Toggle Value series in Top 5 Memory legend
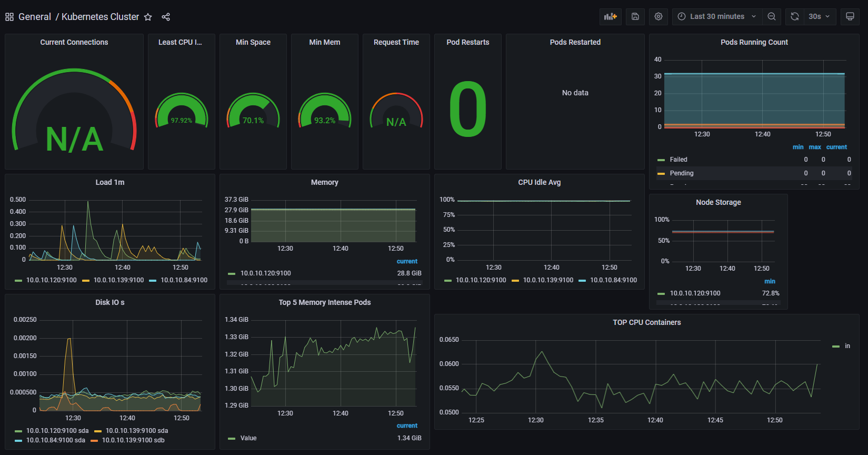Viewport: 868px width, 455px height. [x=248, y=438]
